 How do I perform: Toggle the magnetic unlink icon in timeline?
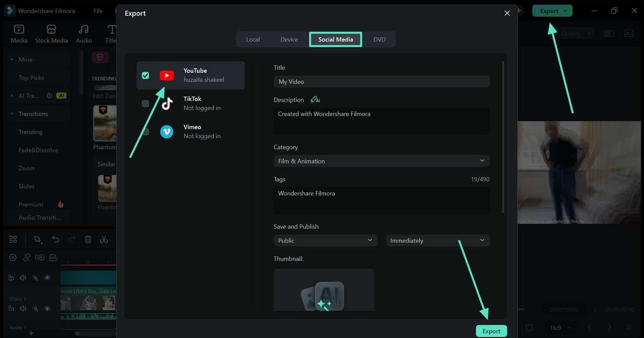[27, 257]
